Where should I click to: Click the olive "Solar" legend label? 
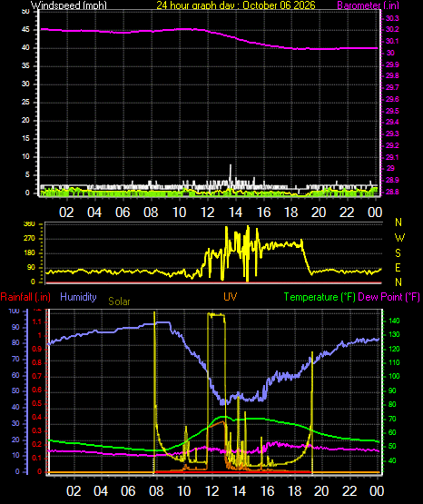(119, 301)
